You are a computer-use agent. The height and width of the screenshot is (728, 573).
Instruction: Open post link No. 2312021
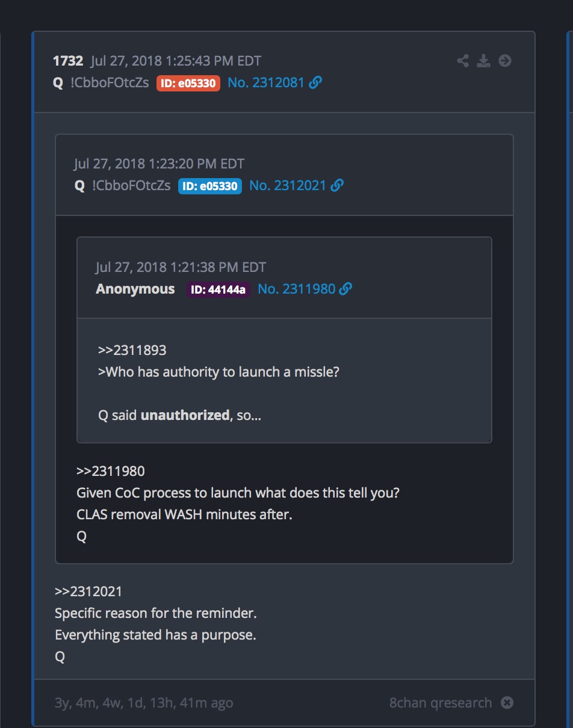(288, 185)
